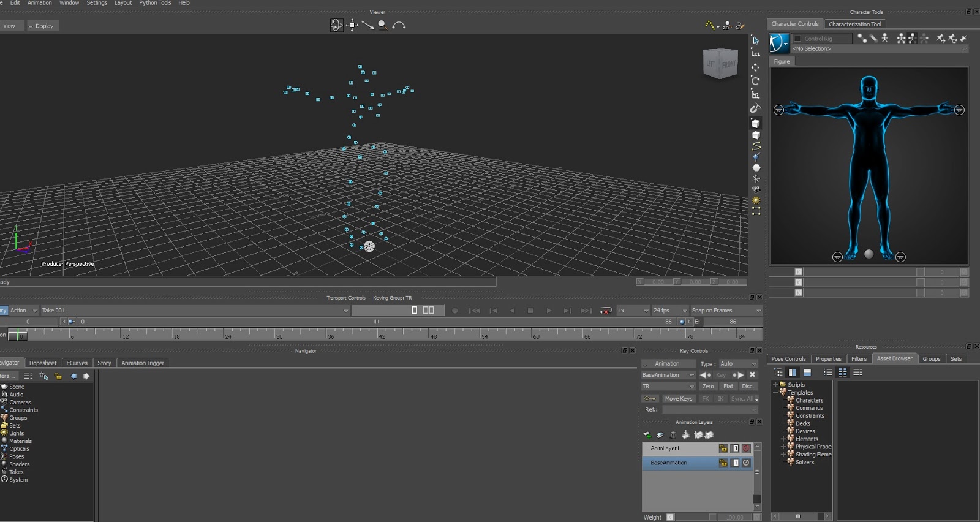
Task: Select Cameras in Navigator tree
Action: [20, 403]
